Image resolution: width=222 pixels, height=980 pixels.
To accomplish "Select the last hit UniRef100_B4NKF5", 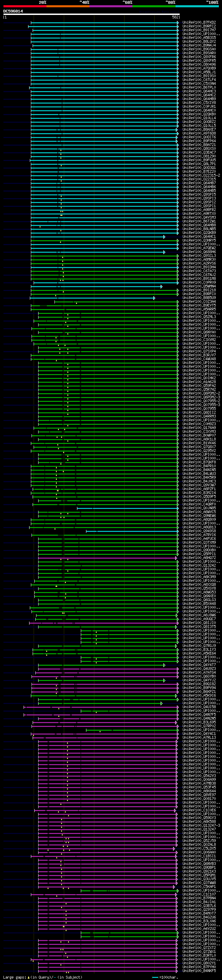I will (x=199, y=971).
